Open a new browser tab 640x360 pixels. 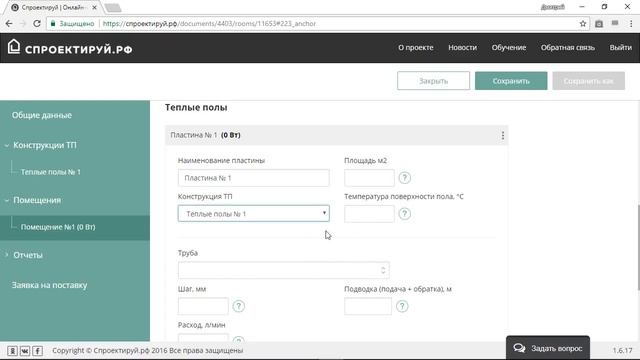point(113,7)
